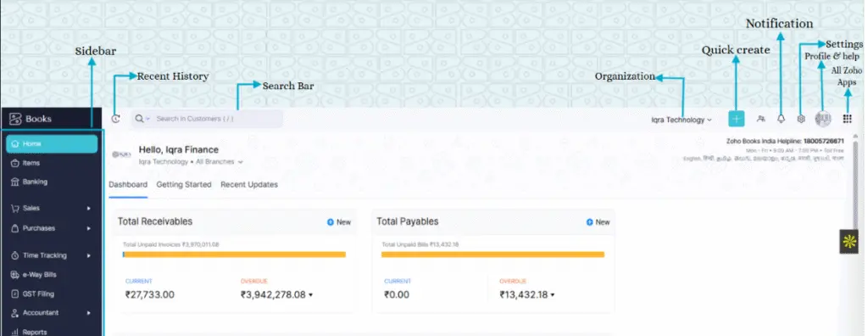868x336 pixels.
Task: Click the Items basket icon
Action: pyautogui.click(x=15, y=163)
